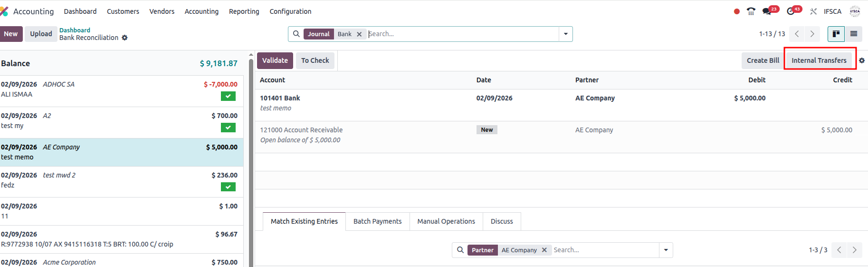Image resolution: width=868 pixels, height=267 pixels.
Task: Click the 121000 Account Receivable row
Action: click(562, 137)
